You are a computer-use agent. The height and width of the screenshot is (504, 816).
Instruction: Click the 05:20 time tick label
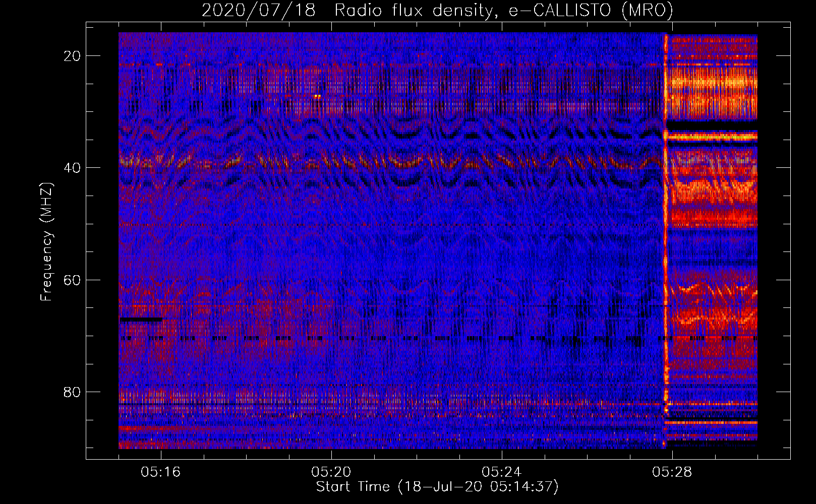coord(331,472)
